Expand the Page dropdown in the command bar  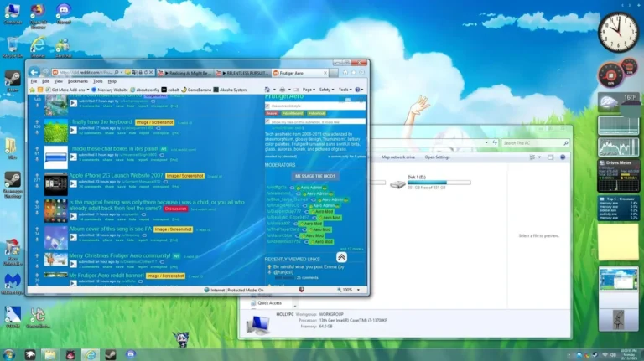tap(308, 90)
